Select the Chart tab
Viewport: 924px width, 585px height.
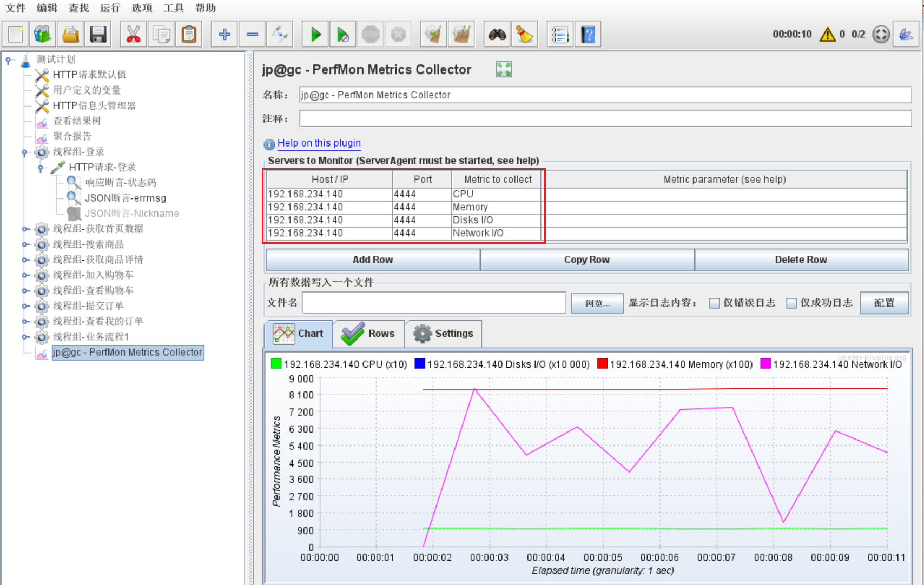298,334
